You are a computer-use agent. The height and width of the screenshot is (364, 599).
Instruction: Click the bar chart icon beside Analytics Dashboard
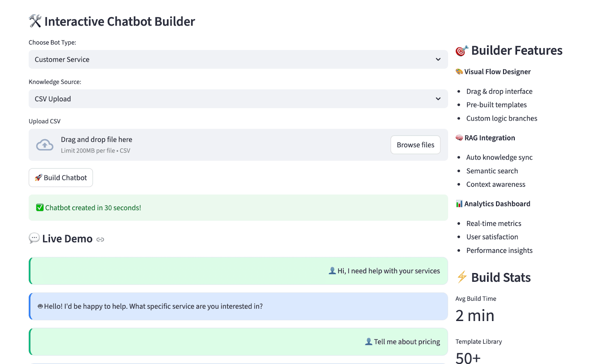[459, 204]
